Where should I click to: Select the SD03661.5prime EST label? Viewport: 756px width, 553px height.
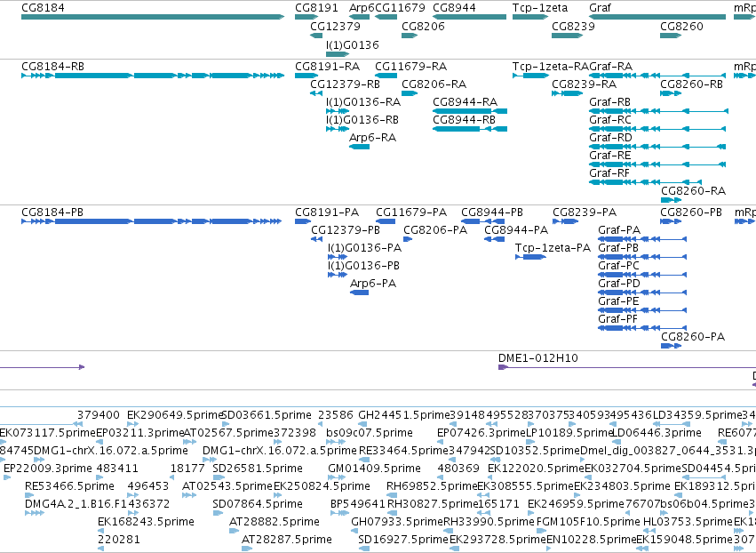(267, 415)
